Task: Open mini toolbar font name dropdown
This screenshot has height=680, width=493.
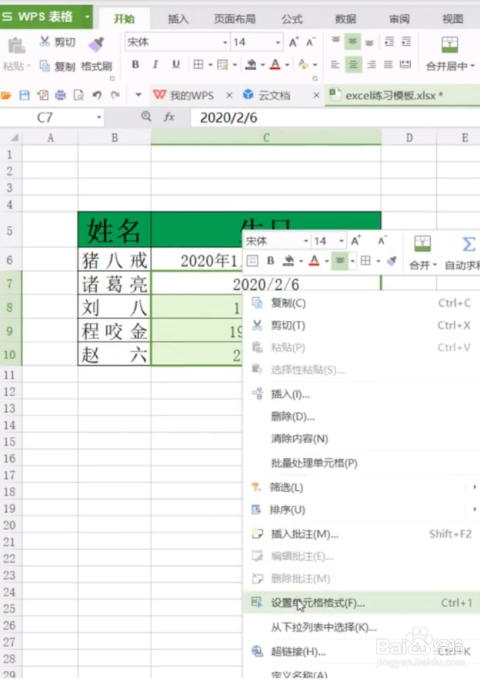Action: (306, 241)
